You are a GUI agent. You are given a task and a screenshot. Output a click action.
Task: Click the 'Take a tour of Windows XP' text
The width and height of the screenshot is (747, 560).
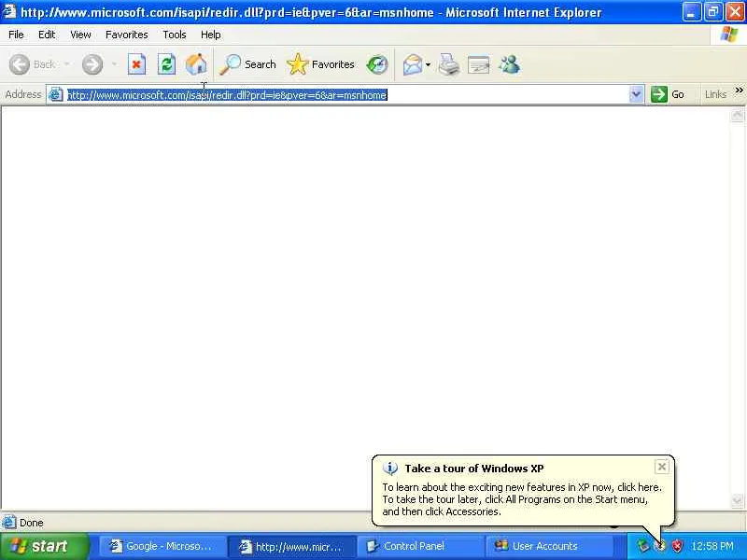pyautogui.click(x=474, y=469)
